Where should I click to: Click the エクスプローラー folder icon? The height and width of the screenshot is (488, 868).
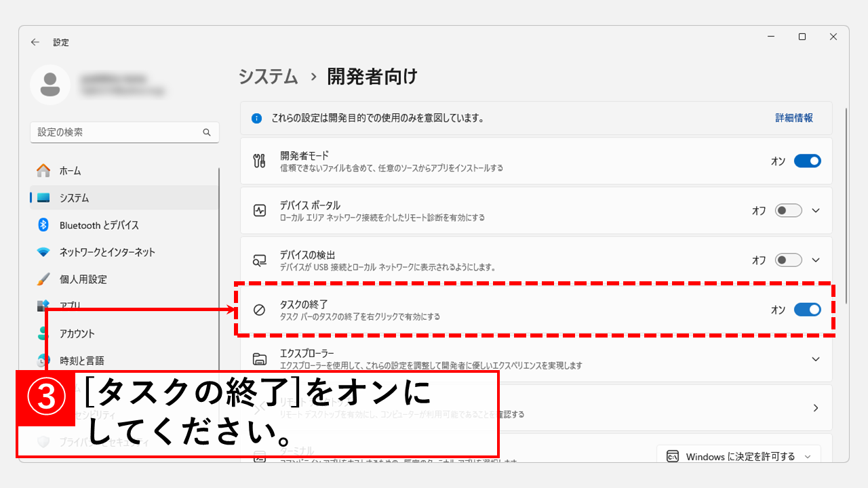(259, 359)
